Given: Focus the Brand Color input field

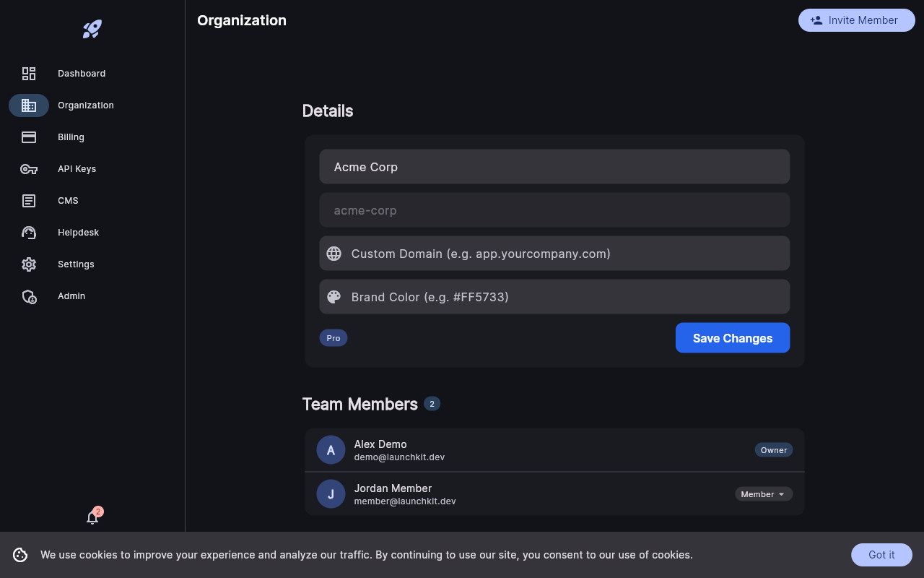Looking at the screenshot, I should 554,297.
